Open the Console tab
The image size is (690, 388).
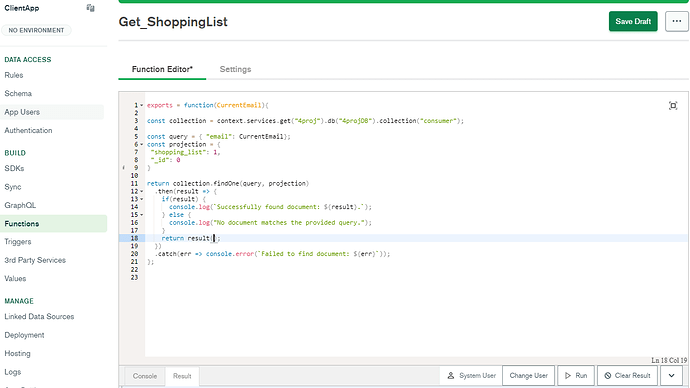(x=145, y=376)
